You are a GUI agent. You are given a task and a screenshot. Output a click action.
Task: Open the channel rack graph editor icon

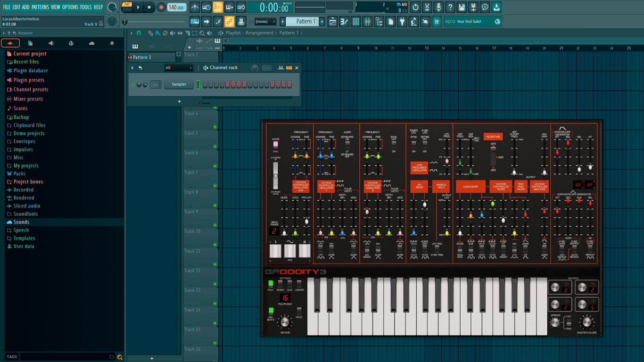tap(281, 68)
